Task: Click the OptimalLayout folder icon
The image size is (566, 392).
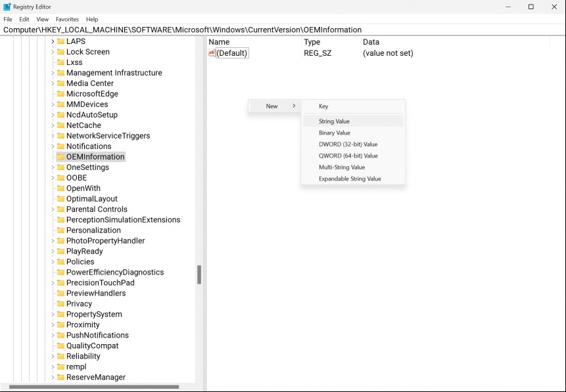Action: click(x=60, y=198)
